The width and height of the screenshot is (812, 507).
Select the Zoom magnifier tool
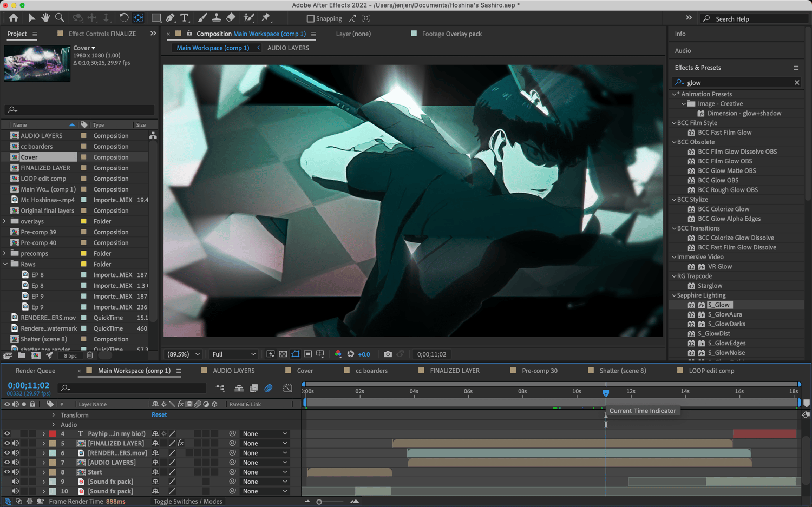60,18
